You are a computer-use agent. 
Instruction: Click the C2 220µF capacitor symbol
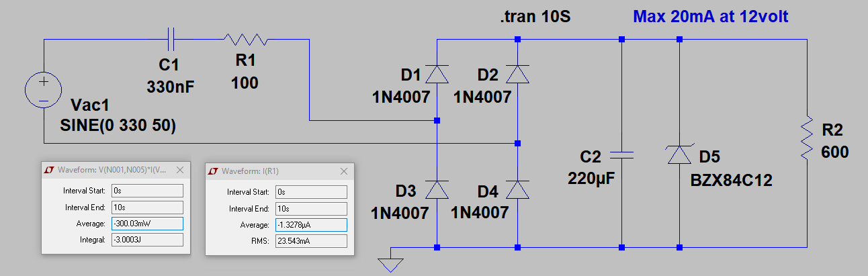click(621, 156)
